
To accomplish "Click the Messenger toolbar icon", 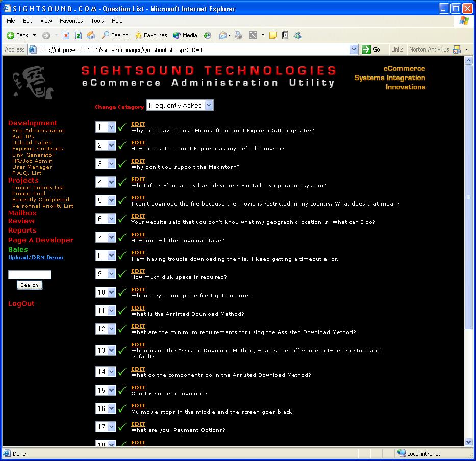I will (297, 36).
